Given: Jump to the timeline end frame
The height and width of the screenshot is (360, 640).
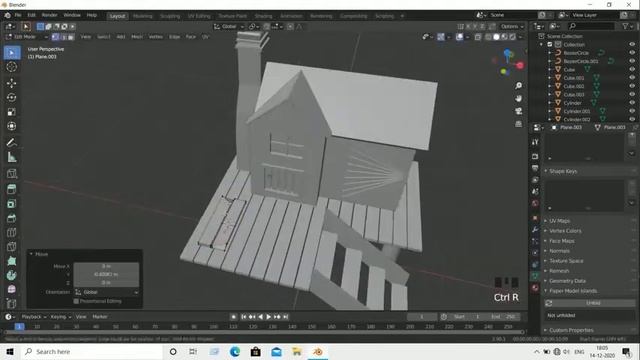Looking at the screenshot, I should 286,317.
